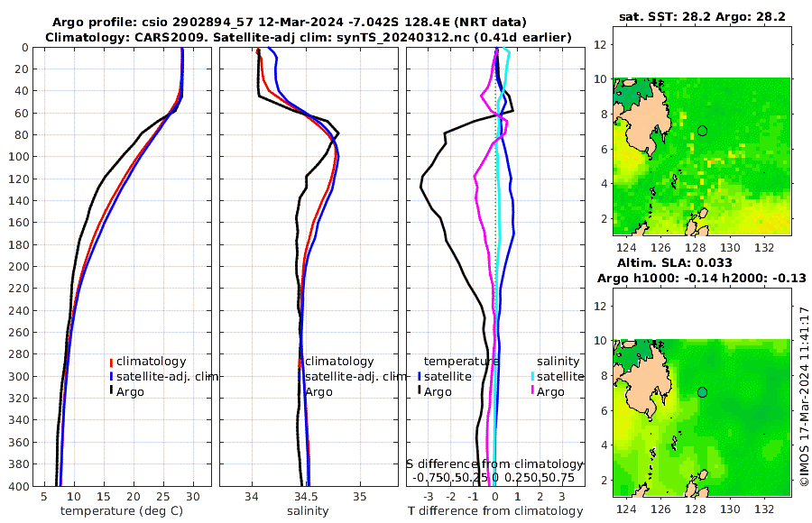Click the 'temperature (deg C)' axis label
812x523 pixels.
coord(122,511)
